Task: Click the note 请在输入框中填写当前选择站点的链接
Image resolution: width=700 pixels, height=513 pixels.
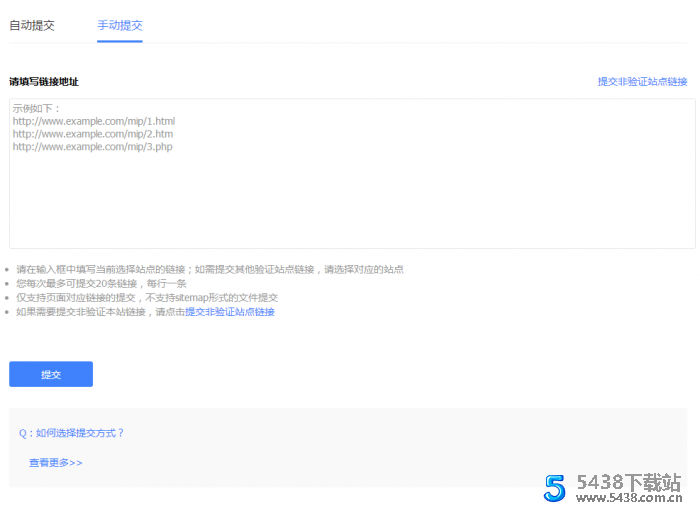Action: point(210,269)
